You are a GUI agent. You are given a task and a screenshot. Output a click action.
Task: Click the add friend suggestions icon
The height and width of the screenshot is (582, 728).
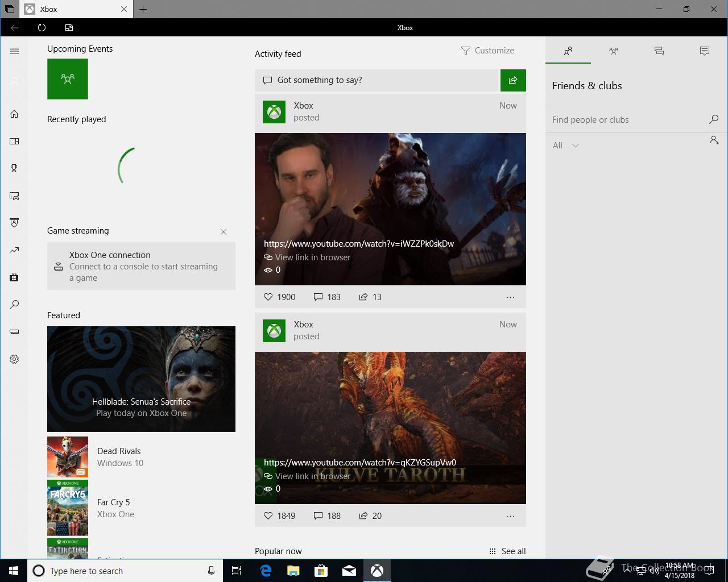[714, 140]
